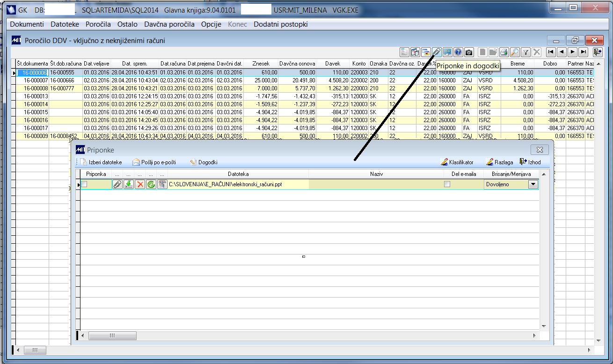
Task: Expand the Dovoljeno dropdown arrow
Action: click(x=533, y=184)
